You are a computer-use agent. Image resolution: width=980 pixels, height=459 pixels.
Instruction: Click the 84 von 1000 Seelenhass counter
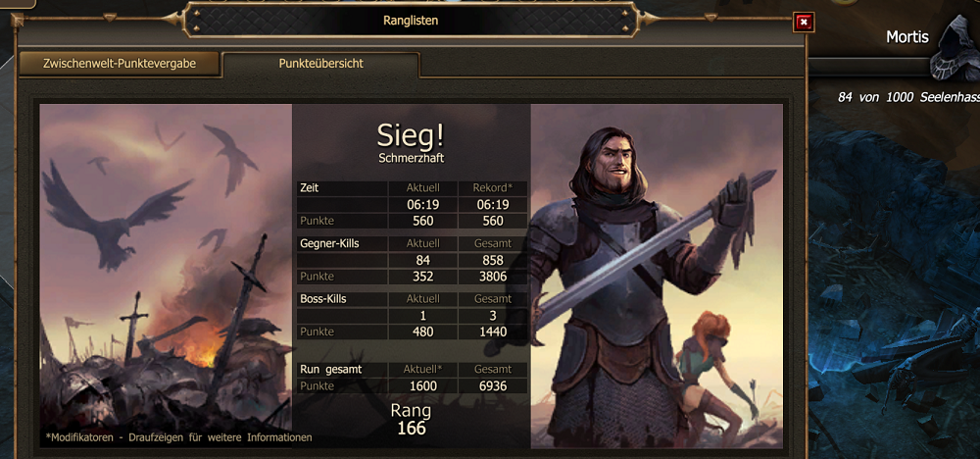point(908,97)
